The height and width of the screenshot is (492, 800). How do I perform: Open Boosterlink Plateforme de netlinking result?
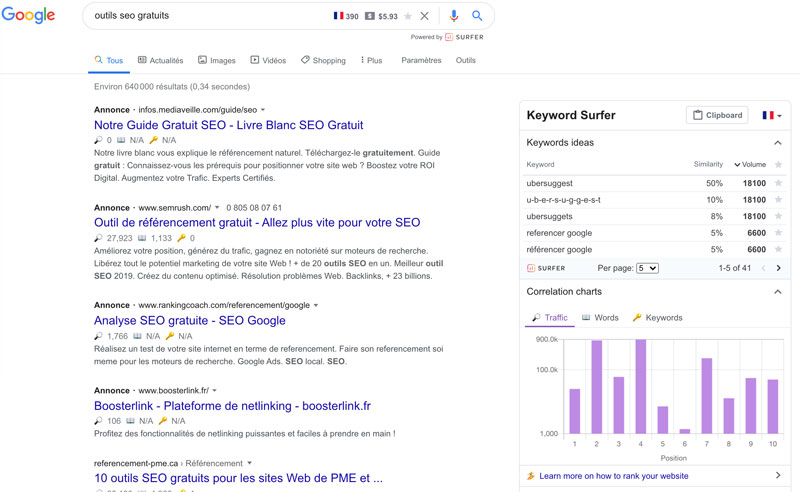point(232,406)
